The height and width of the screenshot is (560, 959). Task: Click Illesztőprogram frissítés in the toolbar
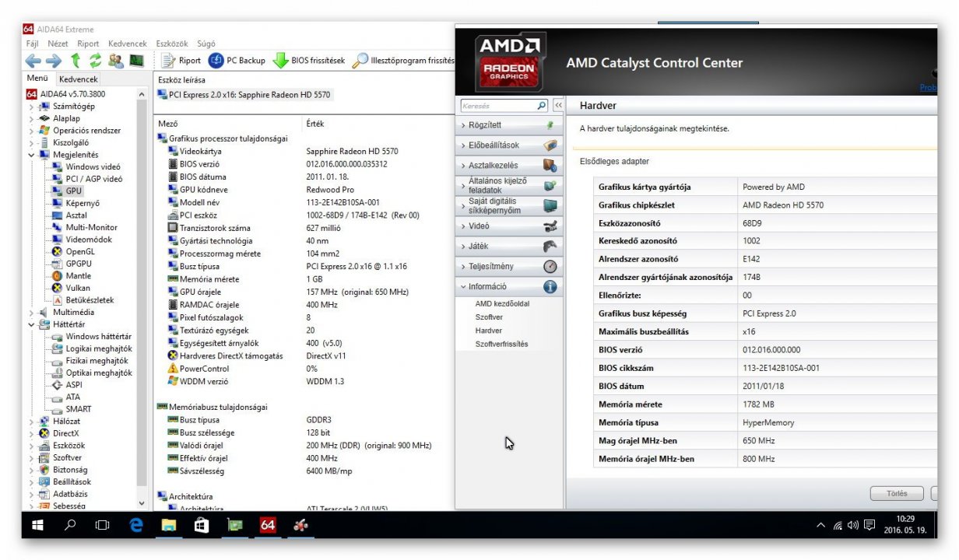[403, 61]
